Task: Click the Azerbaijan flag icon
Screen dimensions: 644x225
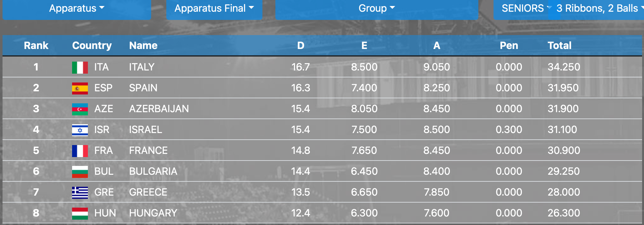Action: coord(80,109)
